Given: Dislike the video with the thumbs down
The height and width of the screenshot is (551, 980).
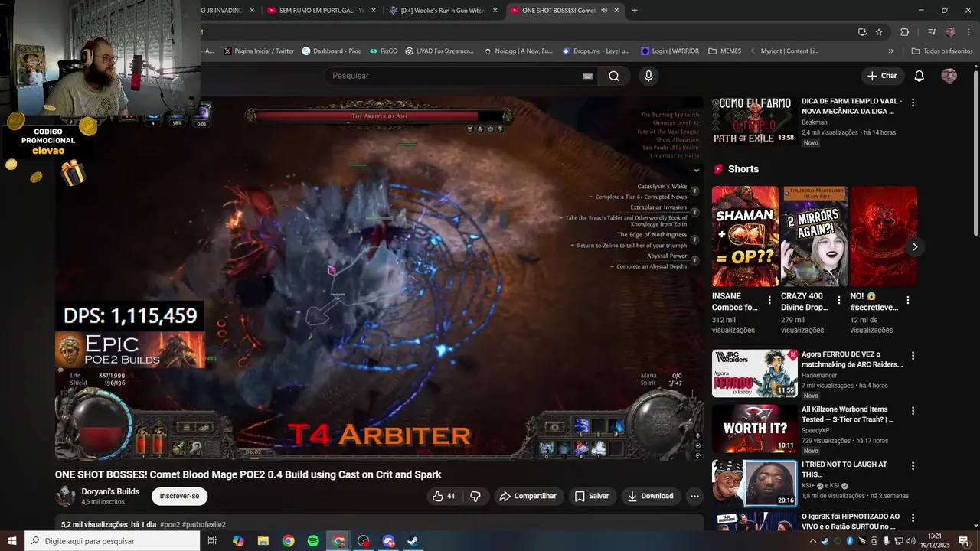Looking at the screenshot, I should 475,496.
